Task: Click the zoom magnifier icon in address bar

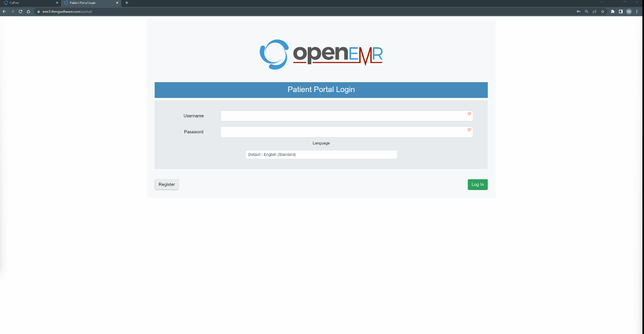Action: click(586, 12)
